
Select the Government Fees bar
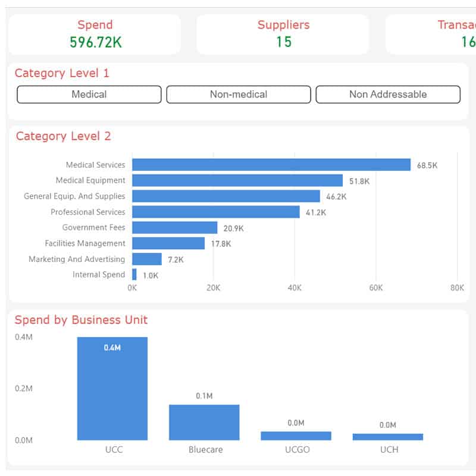click(x=175, y=227)
